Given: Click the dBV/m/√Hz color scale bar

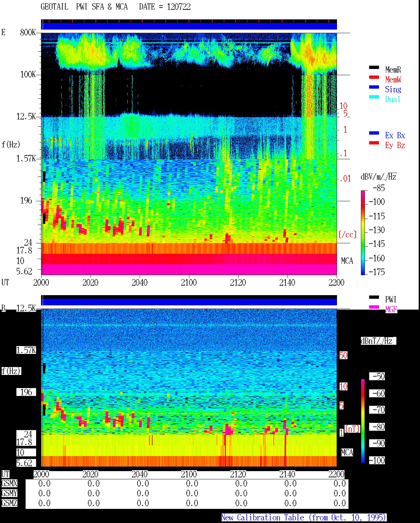Looking at the screenshot, I should [363, 232].
